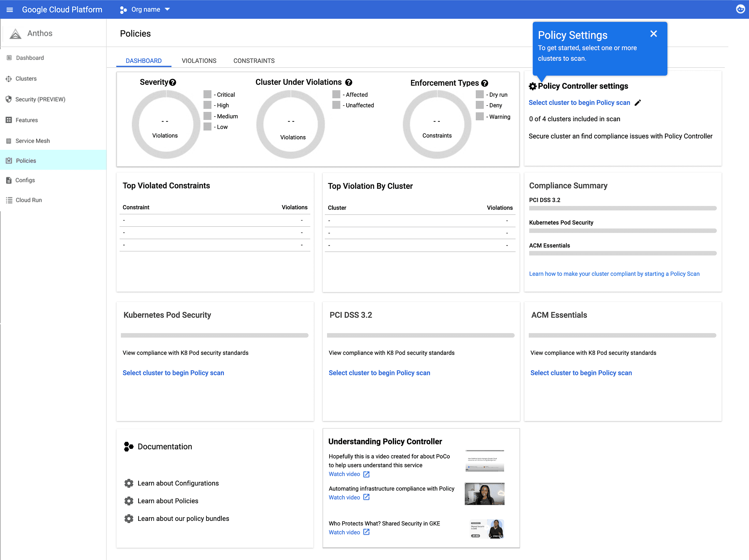The image size is (749, 560).
Task: Click the Severity violations donut chart
Action: 166,124
